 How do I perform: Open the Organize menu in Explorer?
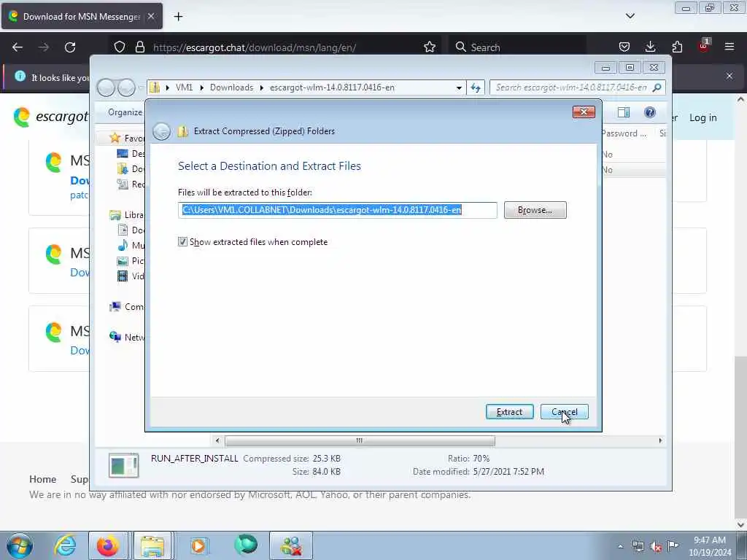click(x=125, y=112)
